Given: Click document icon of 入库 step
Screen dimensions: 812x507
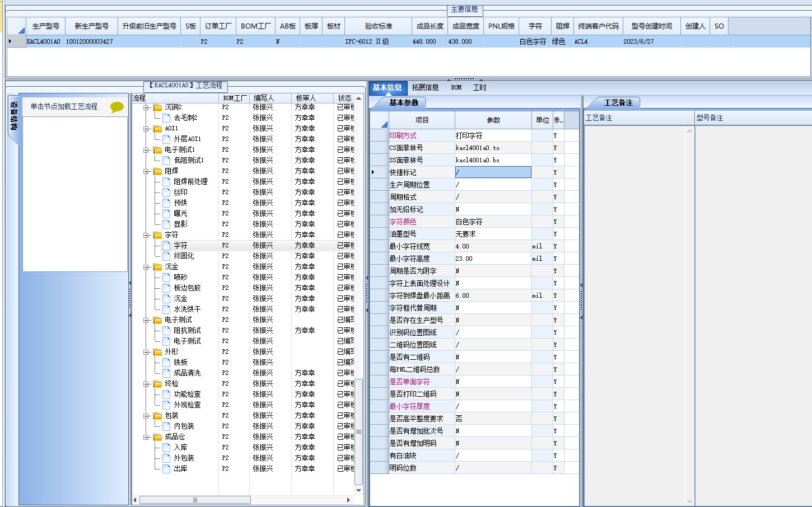Looking at the screenshot, I should (166, 448).
